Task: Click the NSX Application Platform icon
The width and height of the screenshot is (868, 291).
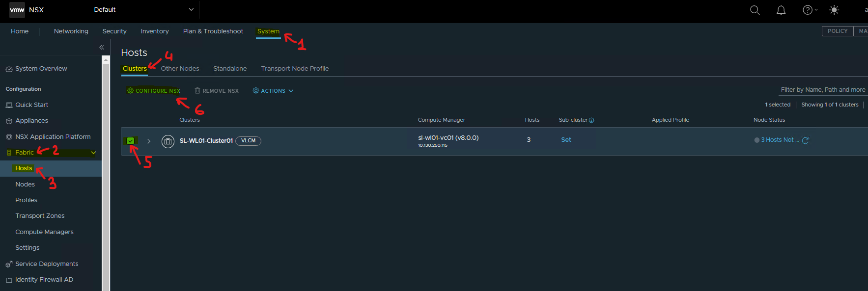Action: point(9,137)
